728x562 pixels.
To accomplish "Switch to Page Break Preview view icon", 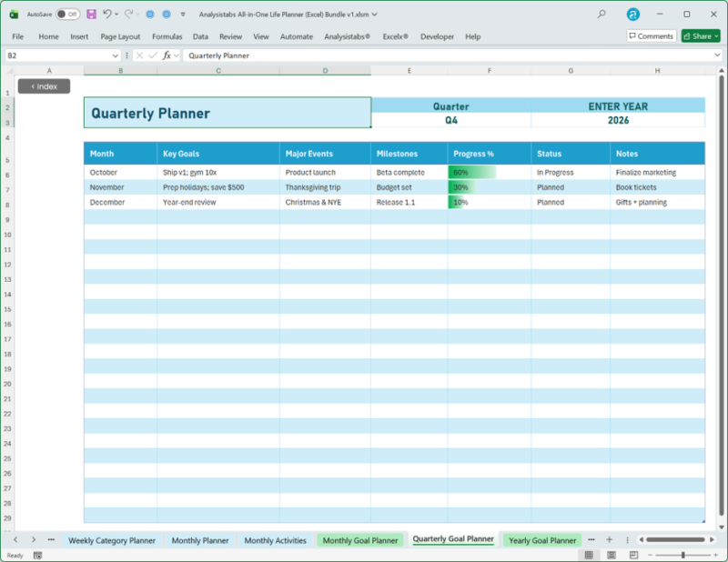I will point(633,553).
